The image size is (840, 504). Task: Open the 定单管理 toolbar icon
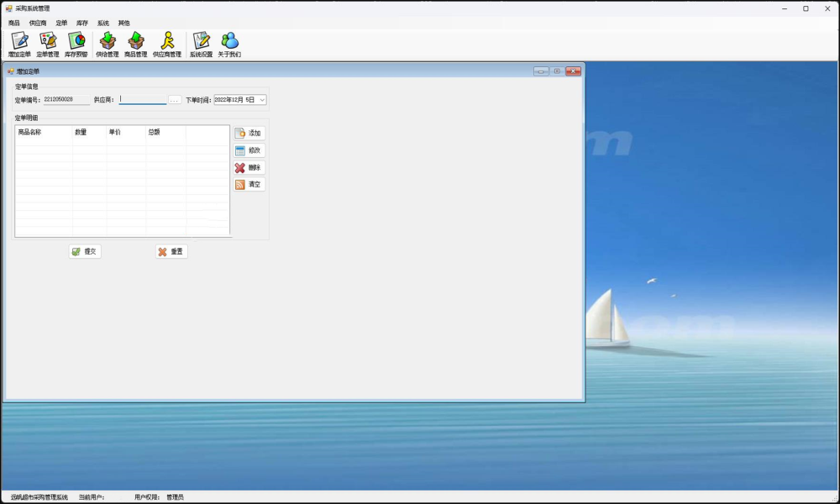click(x=48, y=45)
